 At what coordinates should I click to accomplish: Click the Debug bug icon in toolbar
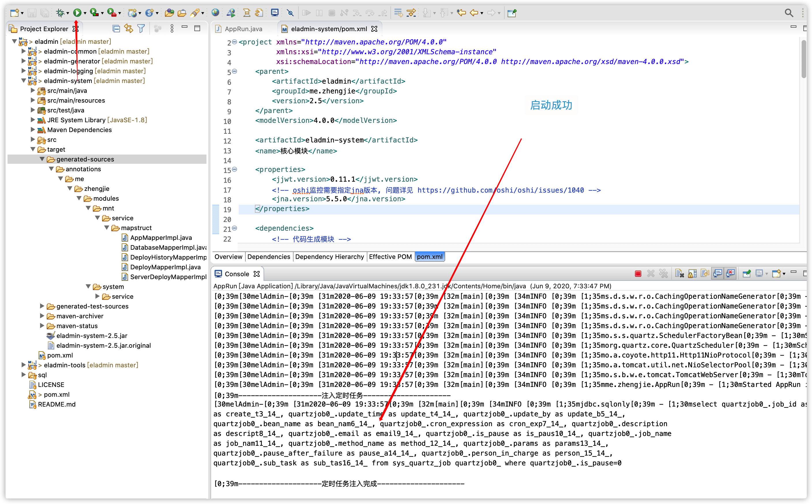point(60,13)
